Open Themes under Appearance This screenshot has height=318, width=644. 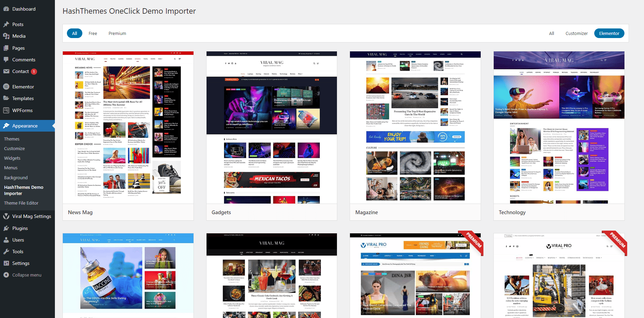[x=12, y=139]
